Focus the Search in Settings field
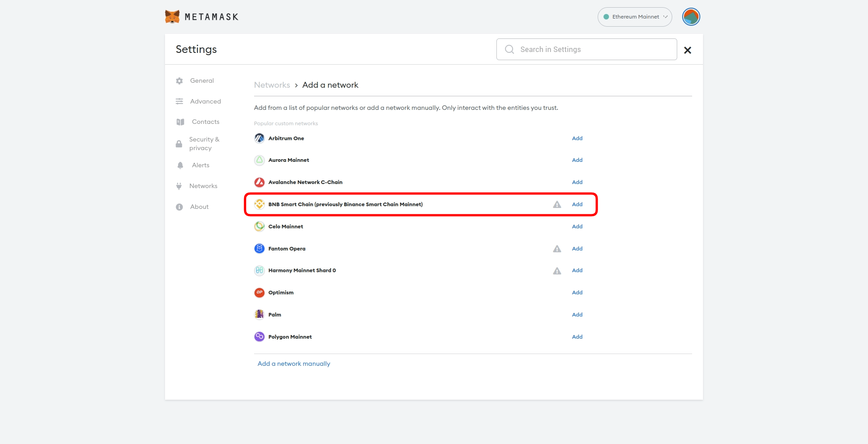This screenshot has width=868, height=444. (586, 49)
